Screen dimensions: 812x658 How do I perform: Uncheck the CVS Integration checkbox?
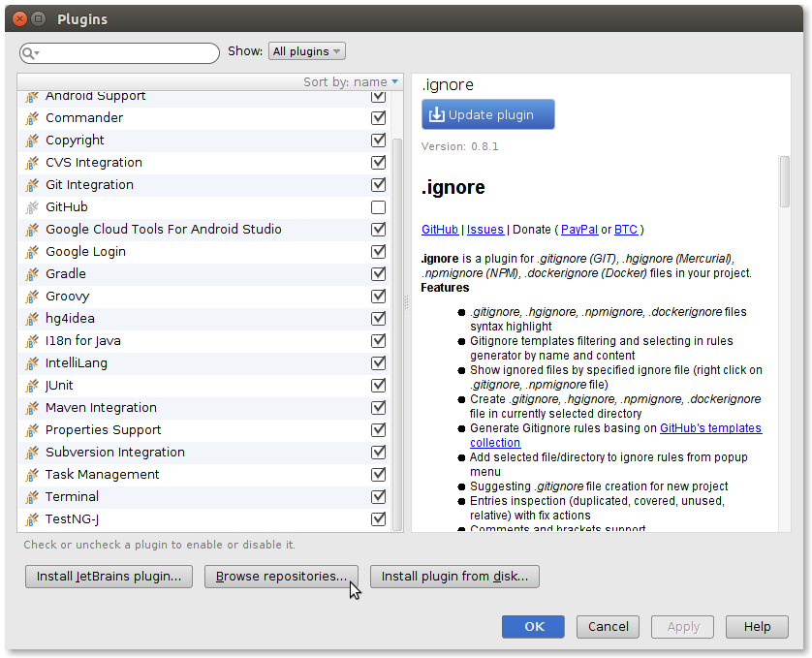[x=379, y=163]
